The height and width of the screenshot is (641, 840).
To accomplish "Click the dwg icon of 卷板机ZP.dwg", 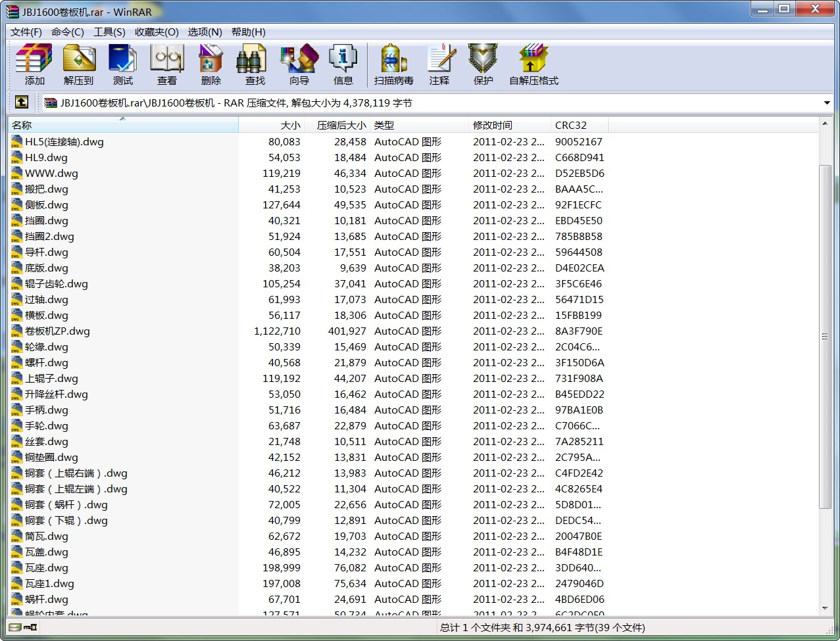I will coord(17,331).
